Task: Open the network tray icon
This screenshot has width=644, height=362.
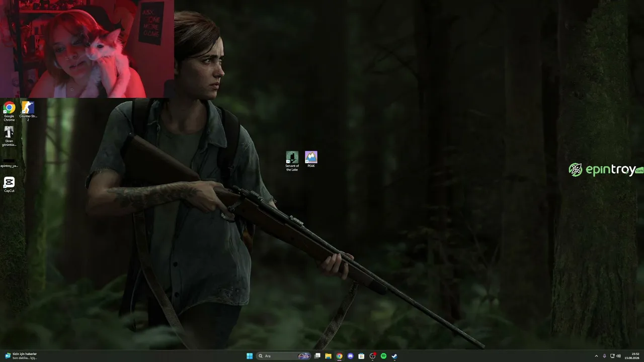Action: coord(612,356)
